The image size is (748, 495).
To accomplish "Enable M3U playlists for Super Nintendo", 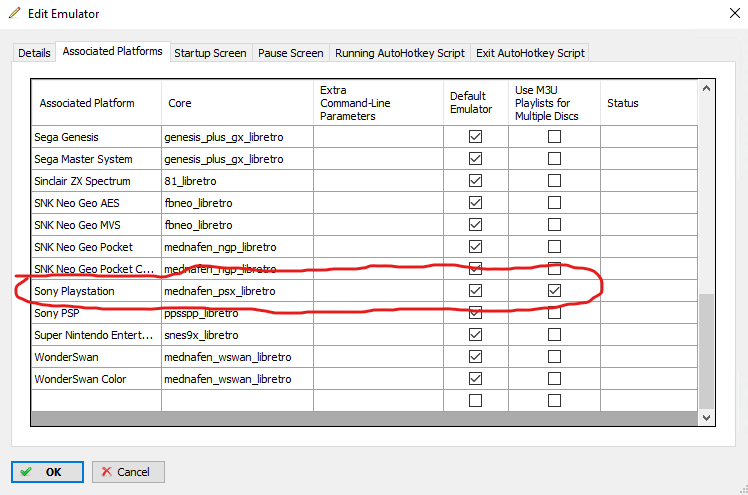I will point(554,335).
